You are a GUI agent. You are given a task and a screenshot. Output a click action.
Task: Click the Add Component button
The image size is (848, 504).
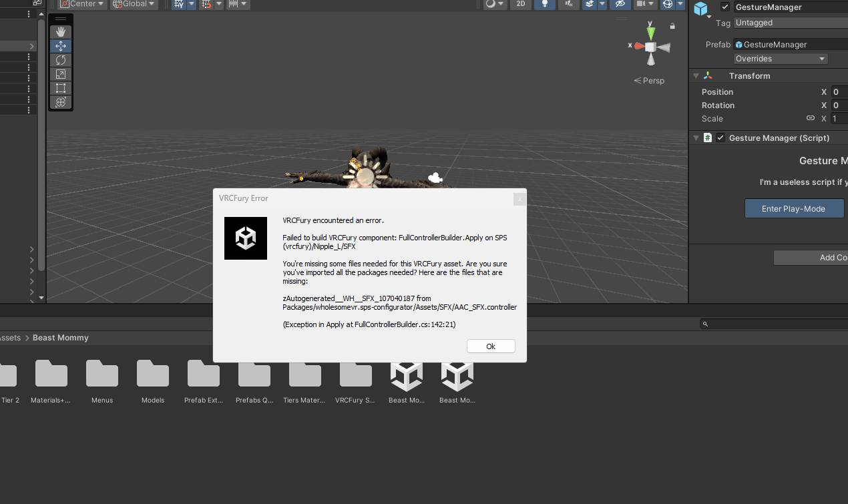coord(811,258)
